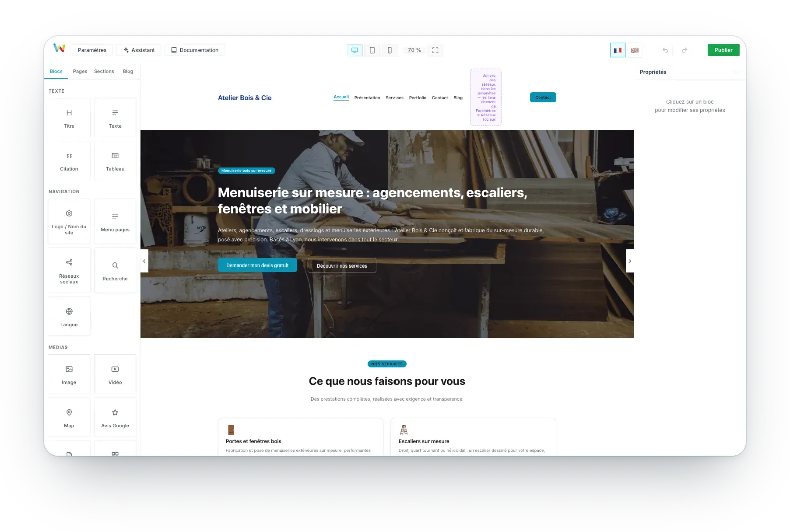The height and width of the screenshot is (532, 790).
Task: Select the Tableau block
Action: (x=115, y=161)
